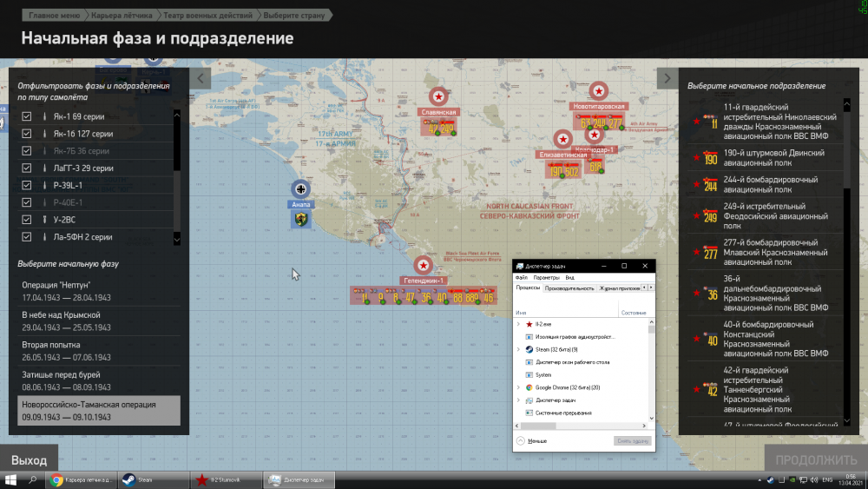868x489 pixels.
Task: Click the unit emblem below Анапа
Action: (301, 219)
